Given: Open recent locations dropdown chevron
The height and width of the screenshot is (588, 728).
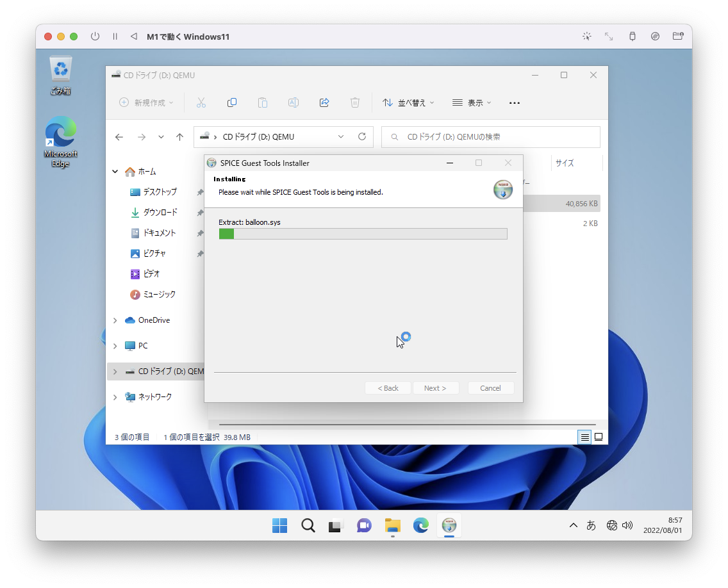Looking at the screenshot, I should click(161, 137).
